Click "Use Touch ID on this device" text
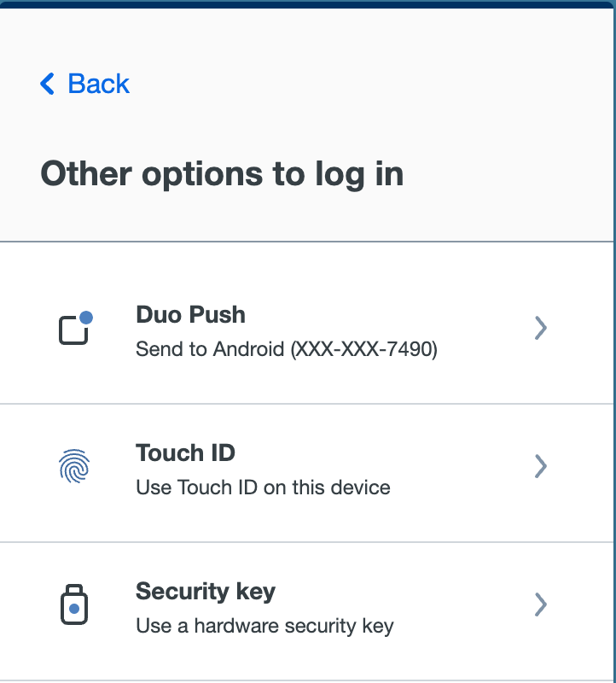Viewport: 616px width, 683px height. pyautogui.click(x=262, y=487)
